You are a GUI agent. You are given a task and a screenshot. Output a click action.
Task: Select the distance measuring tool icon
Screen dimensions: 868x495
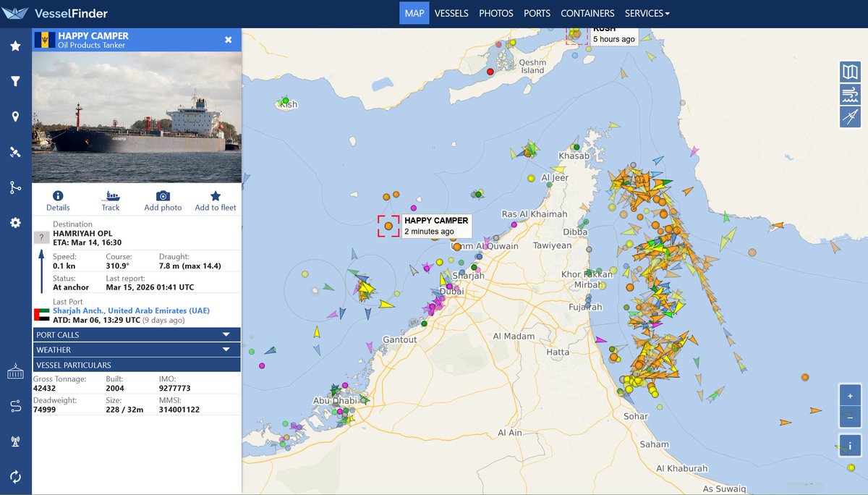850,117
